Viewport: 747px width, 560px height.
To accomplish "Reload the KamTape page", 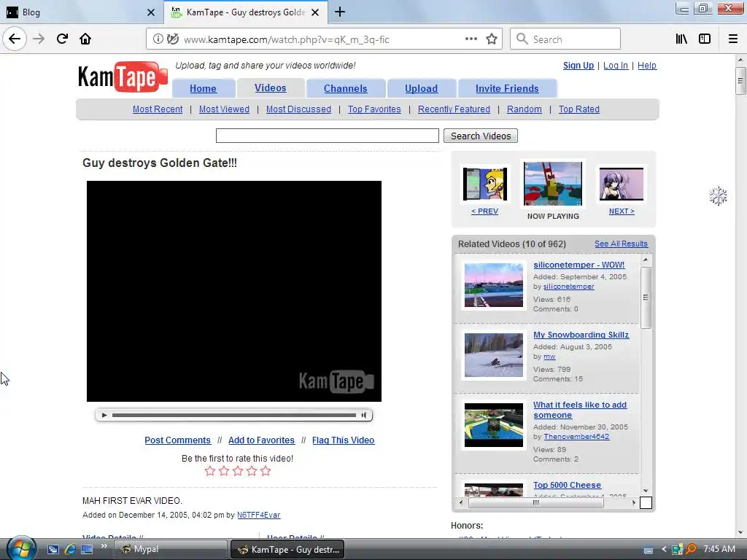I will click(x=62, y=39).
